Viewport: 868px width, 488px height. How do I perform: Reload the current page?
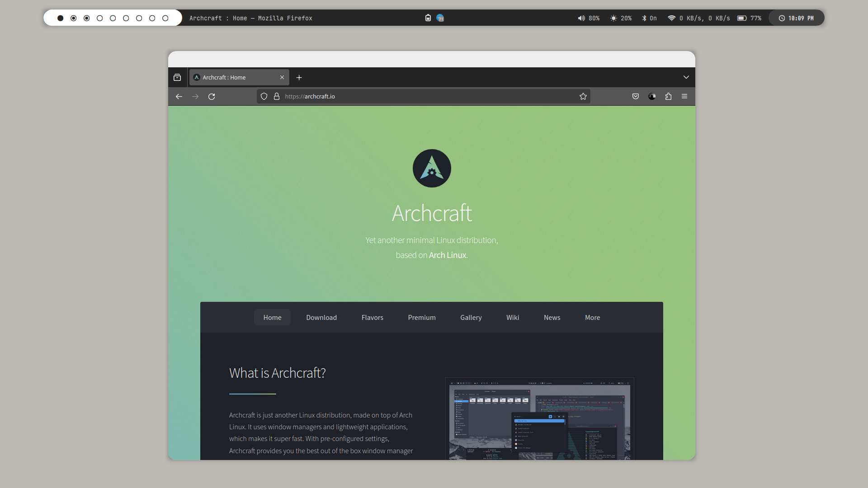212,97
